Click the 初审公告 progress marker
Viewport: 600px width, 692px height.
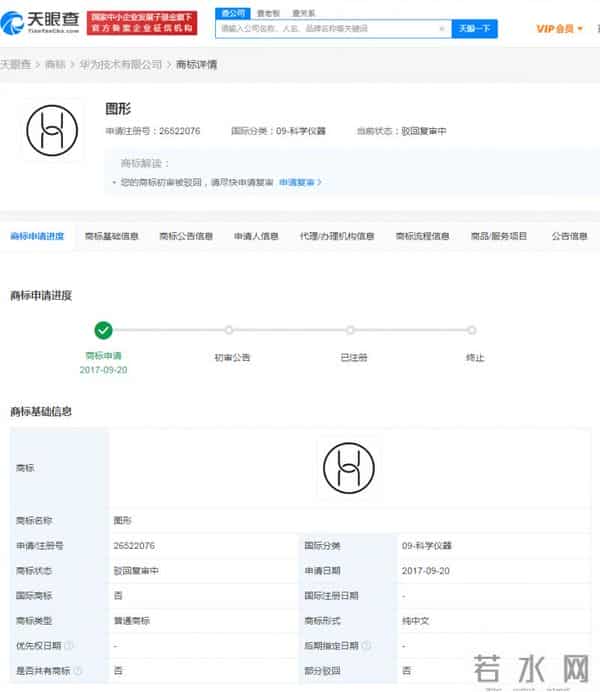tap(229, 330)
